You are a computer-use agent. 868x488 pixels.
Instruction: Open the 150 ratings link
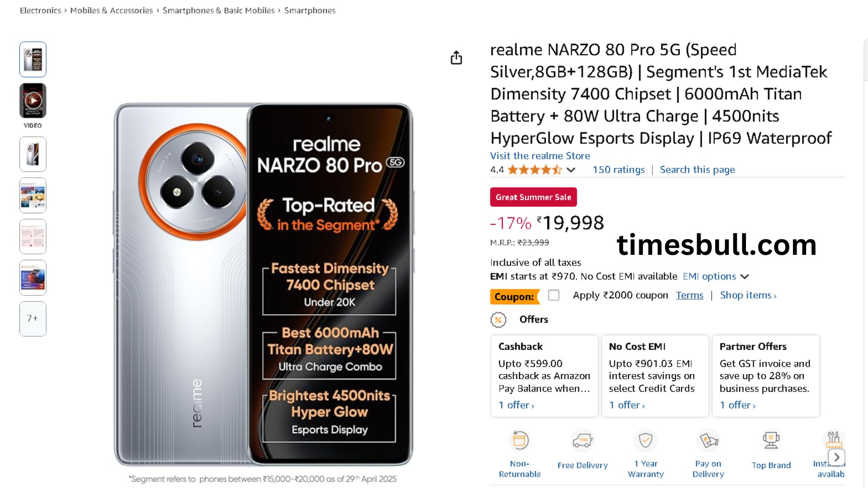point(618,169)
